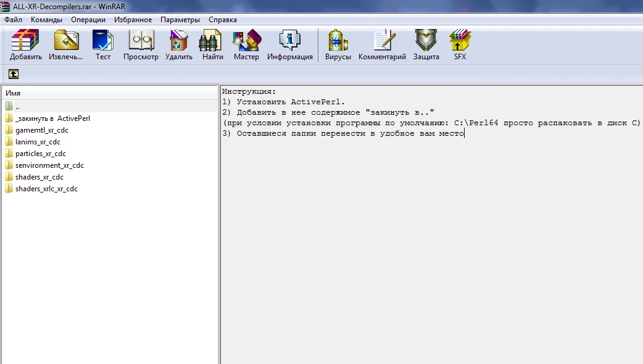643x364 pixels.
Task: Sort files by the Имя column header
Action: (109, 93)
